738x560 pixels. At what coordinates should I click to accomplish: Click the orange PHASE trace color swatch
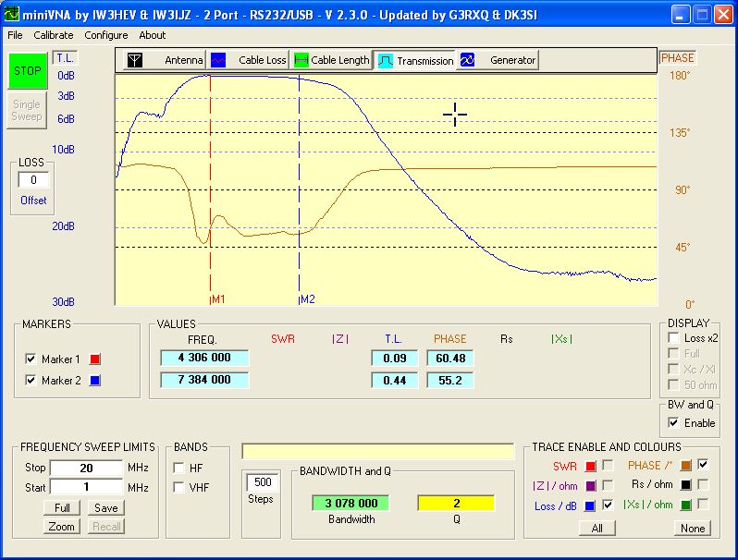(685, 465)
